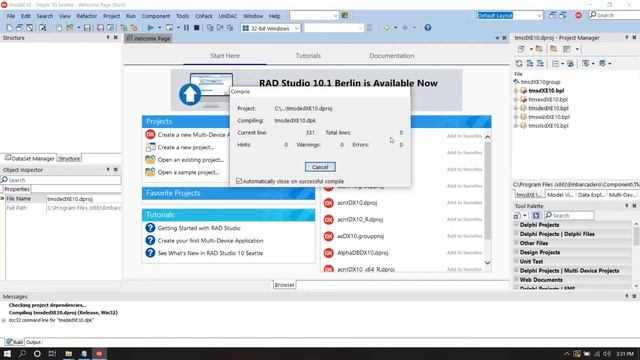Click the Browser tab below welcome page

pos(284,285)
